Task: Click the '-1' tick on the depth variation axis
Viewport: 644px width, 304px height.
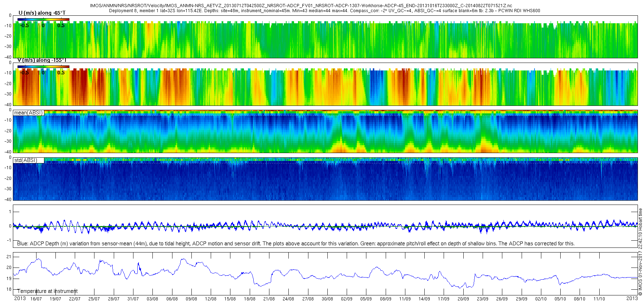Action: [9, 240]
